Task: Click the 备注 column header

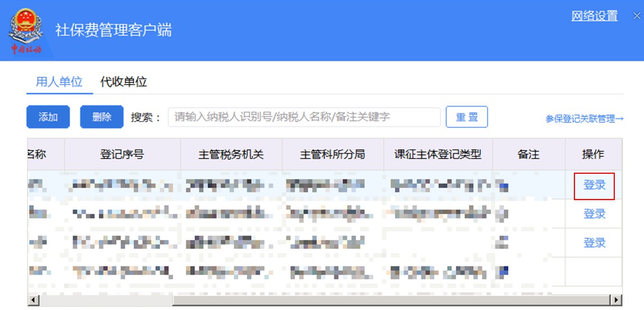Action: pos(528,154)
